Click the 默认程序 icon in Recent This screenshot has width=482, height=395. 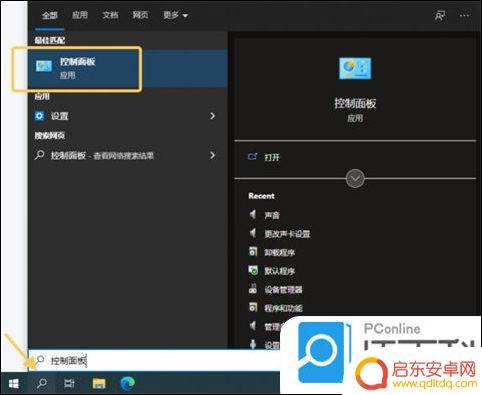(x=253, y=270)
